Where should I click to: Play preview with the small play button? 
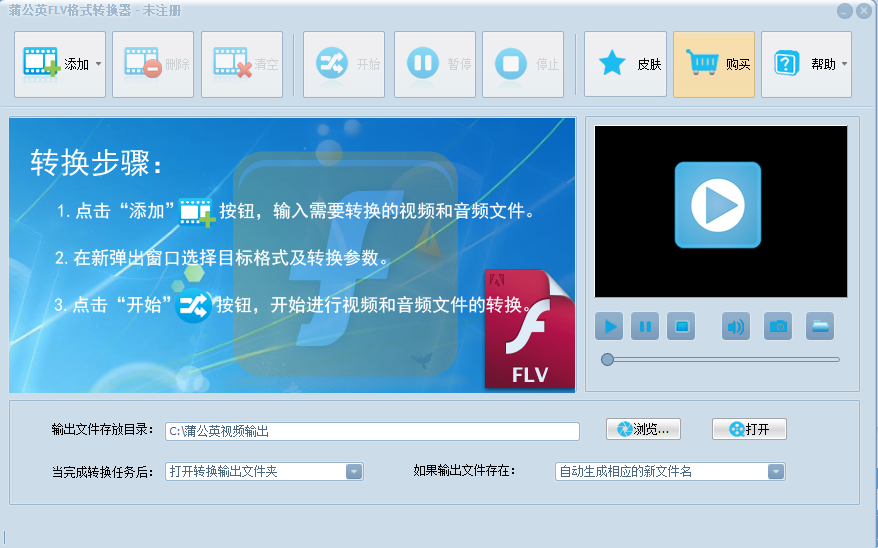point(609,326)
